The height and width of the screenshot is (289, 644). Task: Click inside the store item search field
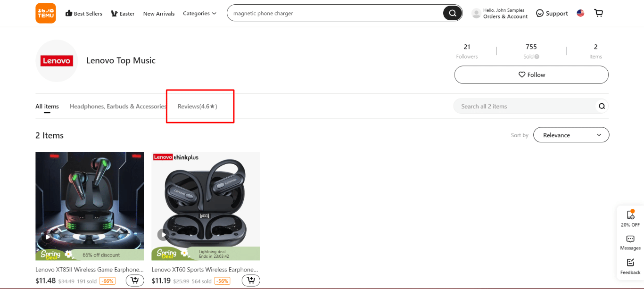(x=519, y=106)
